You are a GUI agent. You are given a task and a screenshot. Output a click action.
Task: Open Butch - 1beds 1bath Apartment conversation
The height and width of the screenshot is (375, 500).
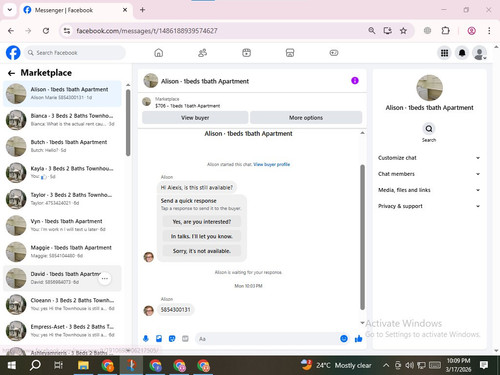click(x=62, y=146)
